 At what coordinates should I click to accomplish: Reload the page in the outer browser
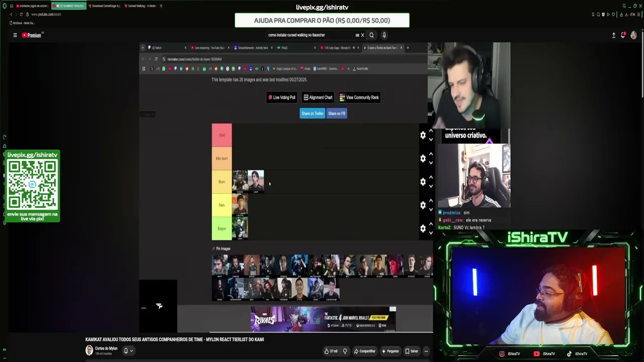pos(21,14)
